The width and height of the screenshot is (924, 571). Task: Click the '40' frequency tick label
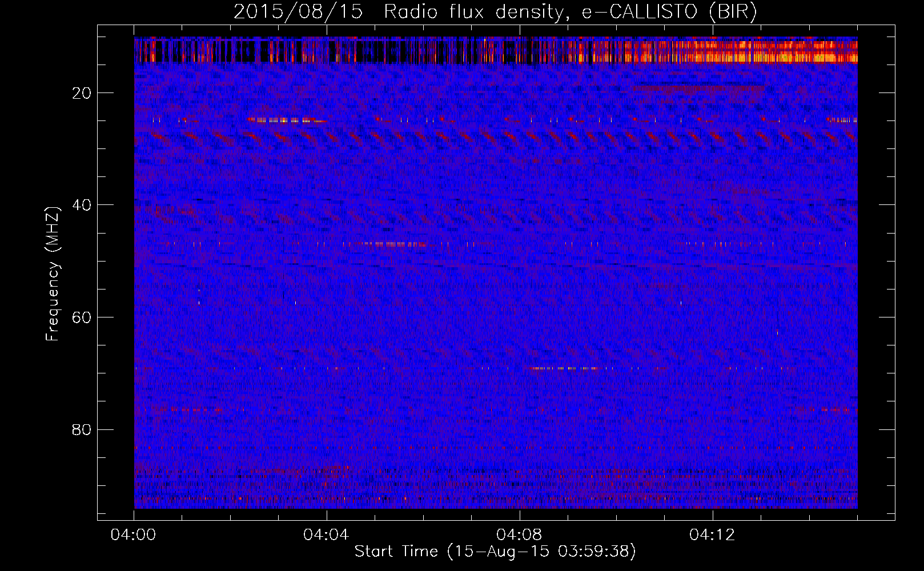pos(82,205)
